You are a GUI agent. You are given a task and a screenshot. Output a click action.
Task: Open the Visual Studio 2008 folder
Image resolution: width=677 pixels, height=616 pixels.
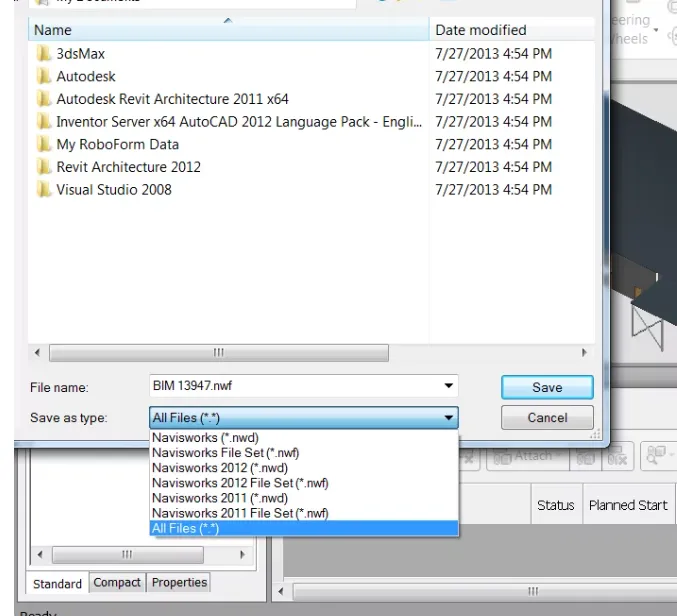113,190
